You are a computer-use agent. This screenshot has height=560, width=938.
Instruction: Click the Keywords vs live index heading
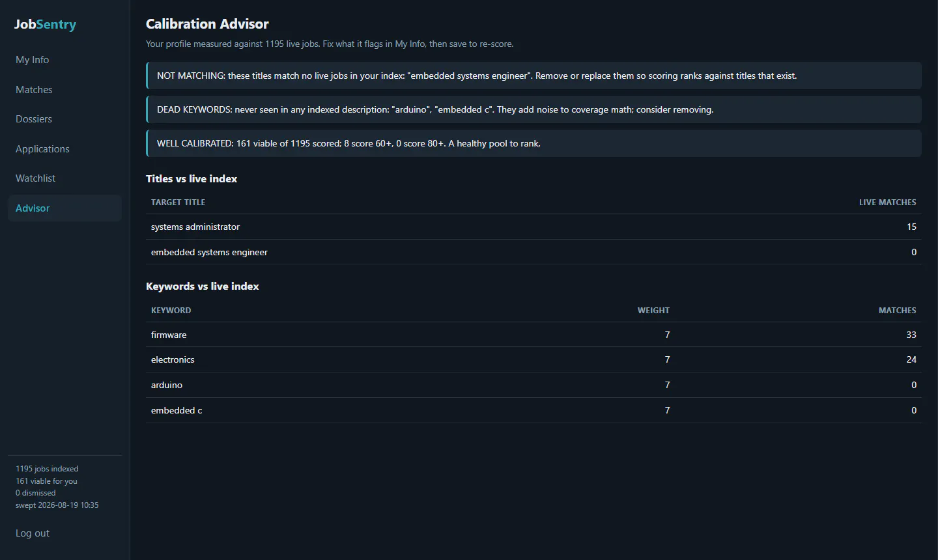(203, 287)
